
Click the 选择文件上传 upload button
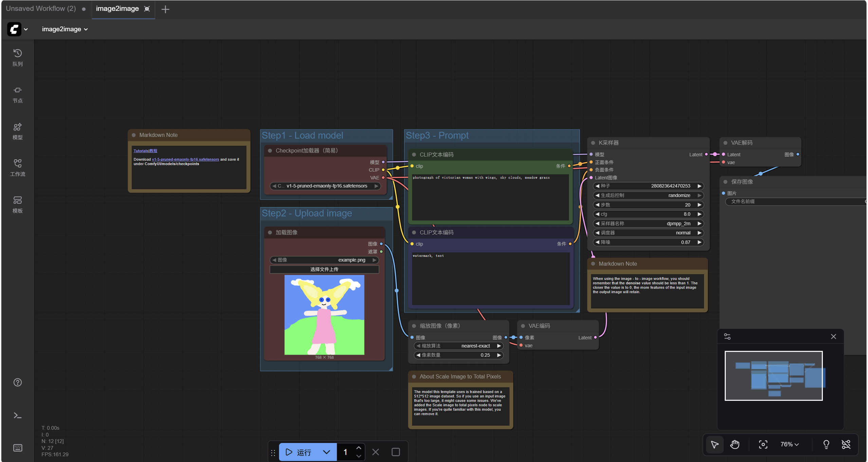[x=324, y=269]
